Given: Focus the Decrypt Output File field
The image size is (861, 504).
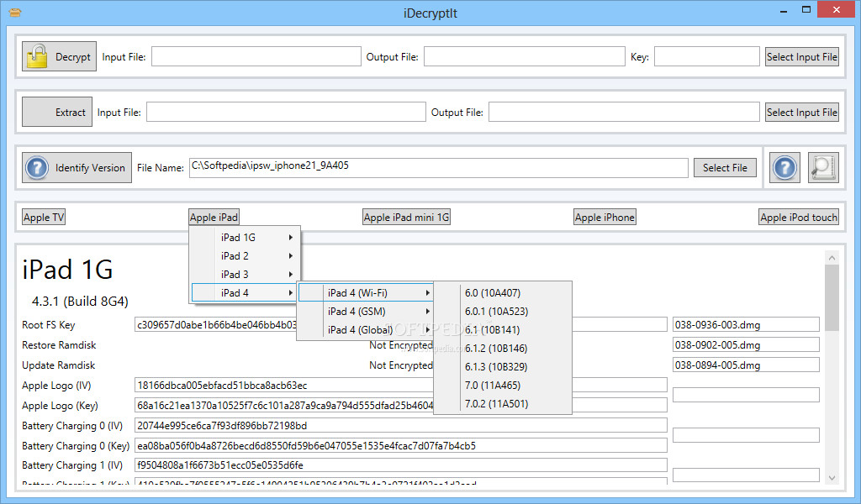Looking at the screenshot, I should pos(525,56).
